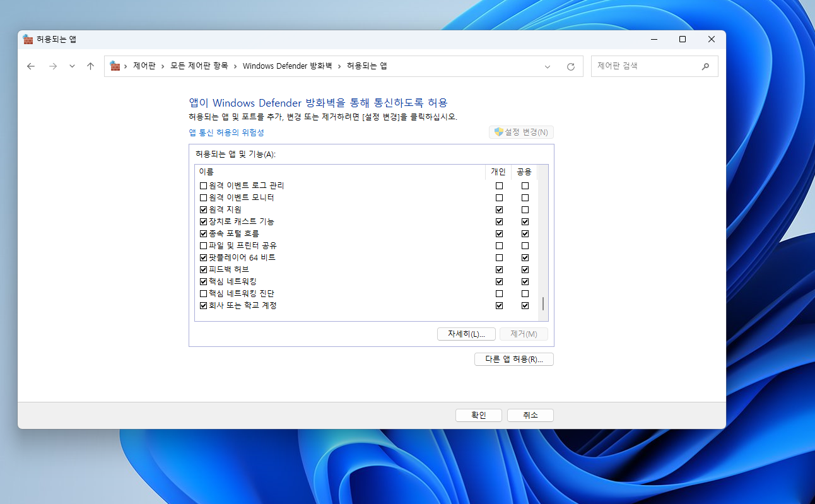
Task: Uncheck 팟플레이어 64 비트 name checkbox
Action: 203,257
